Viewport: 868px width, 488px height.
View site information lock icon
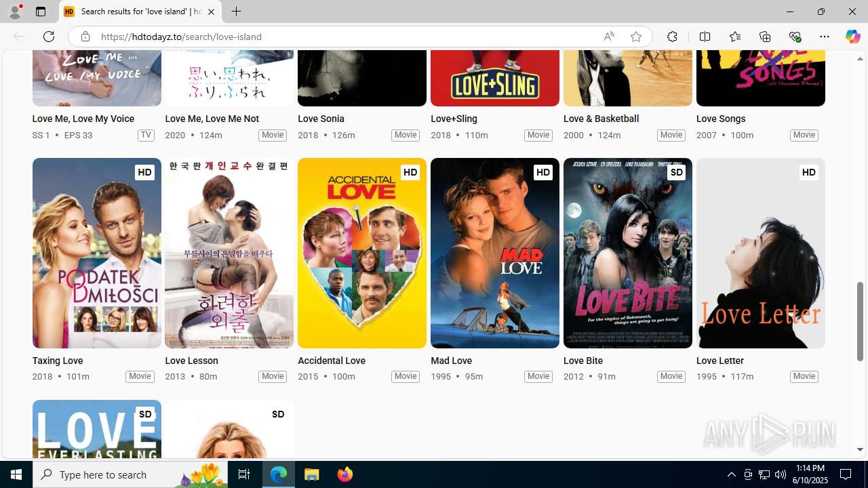click(85, 37)
